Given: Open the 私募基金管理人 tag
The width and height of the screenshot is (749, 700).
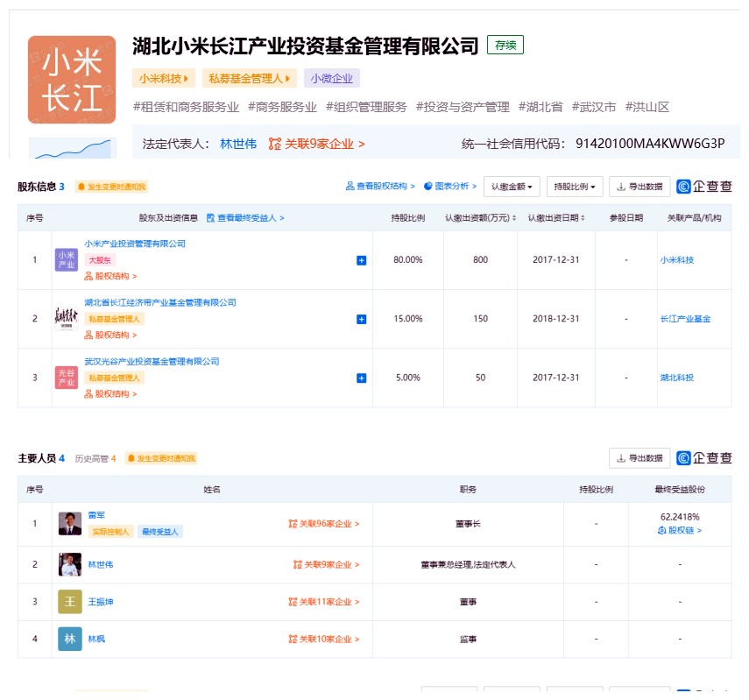Looking at the screenshot, I should point(249,78).
